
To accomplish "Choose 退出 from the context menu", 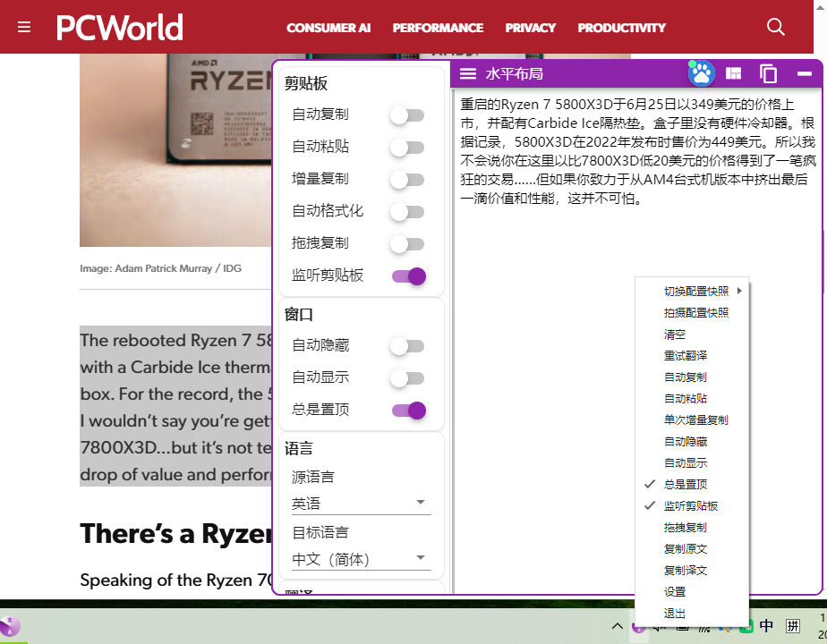I will (x=692, y=614).
